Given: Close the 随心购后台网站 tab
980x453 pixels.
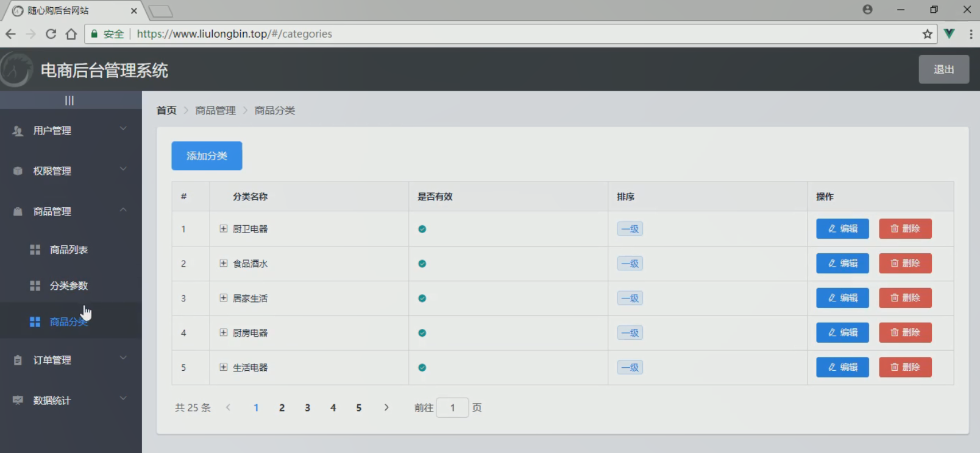Looking at the screenshot, I should click(134, 11).
